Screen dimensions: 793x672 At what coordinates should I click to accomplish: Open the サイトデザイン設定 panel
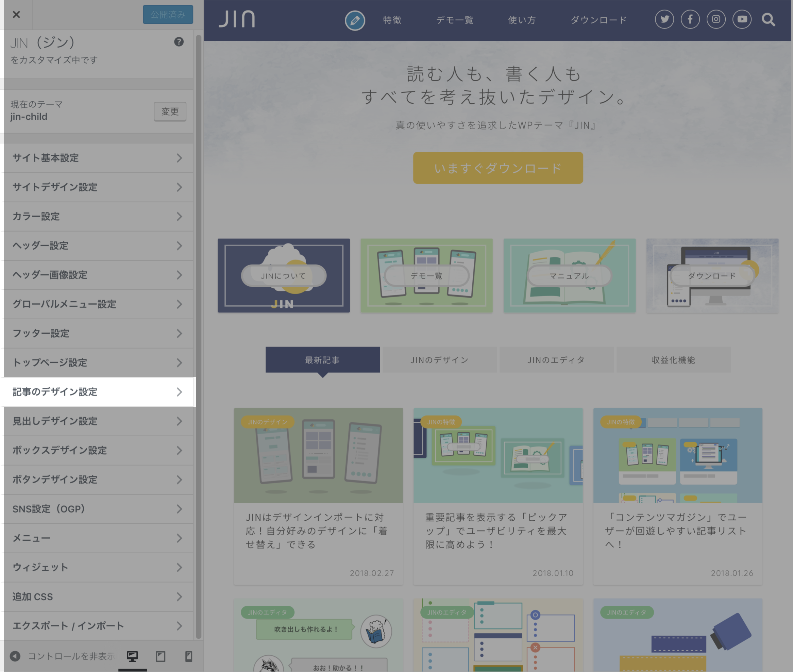[x=98, y=187]
